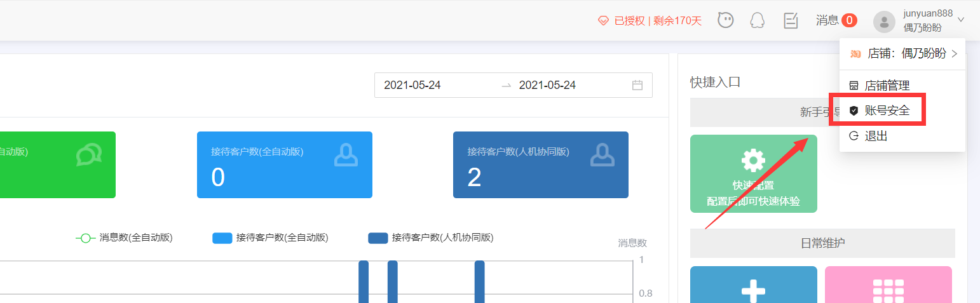Screen dimensions: 980x303
Task: Click the start date field 2021-05-24
Action: (x=412, y=85)
